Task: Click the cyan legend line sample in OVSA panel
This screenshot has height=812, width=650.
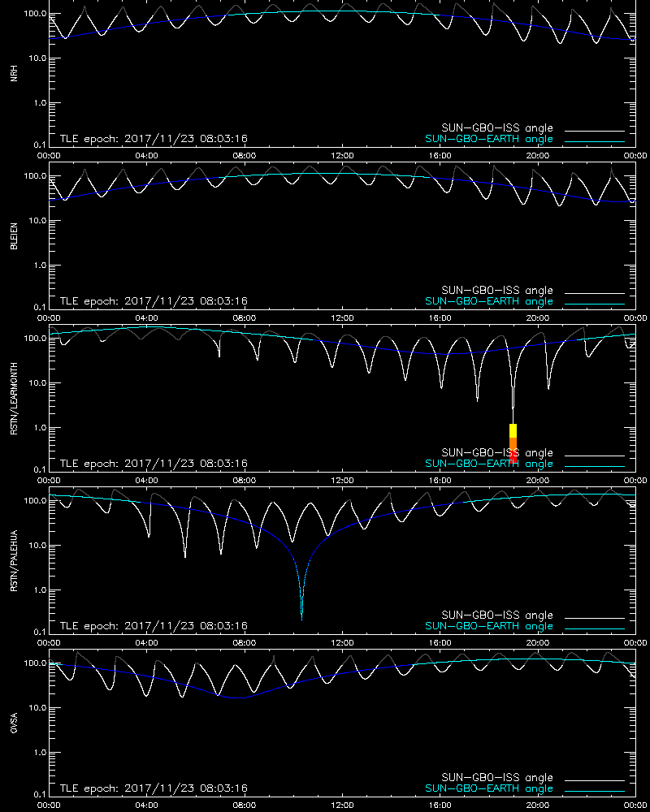Action: pos(595,791)
